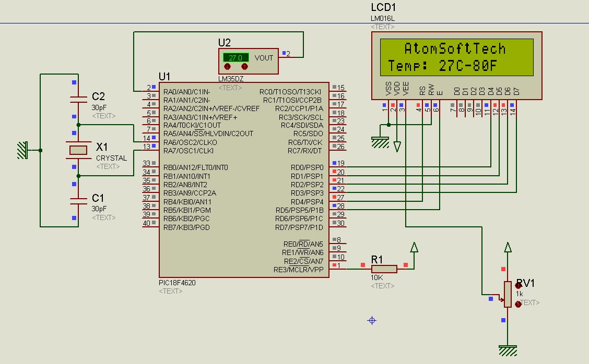
Task: Click the PIC18F4620 part name
Action: 178,283
